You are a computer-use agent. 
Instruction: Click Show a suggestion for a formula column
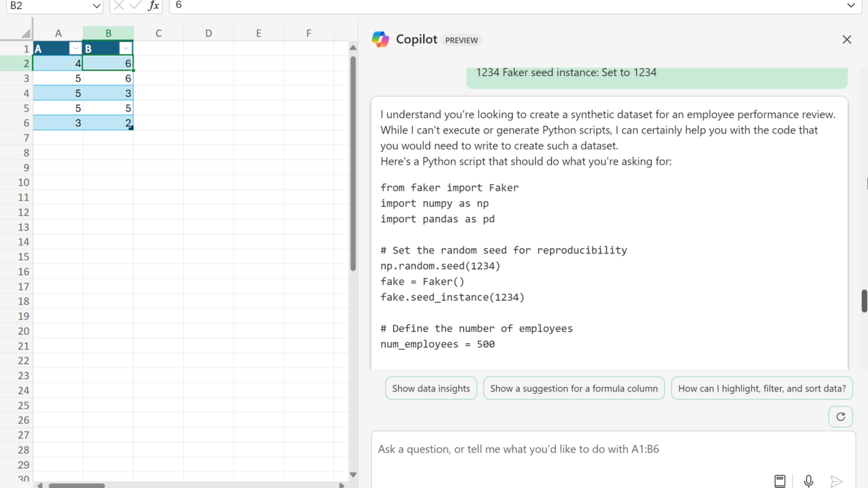(x=574, y=388)
